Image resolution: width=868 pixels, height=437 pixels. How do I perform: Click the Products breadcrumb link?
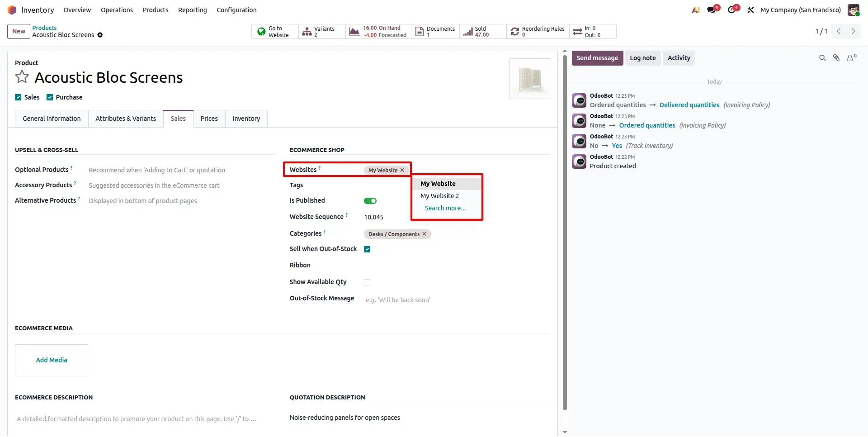(44, 28)
